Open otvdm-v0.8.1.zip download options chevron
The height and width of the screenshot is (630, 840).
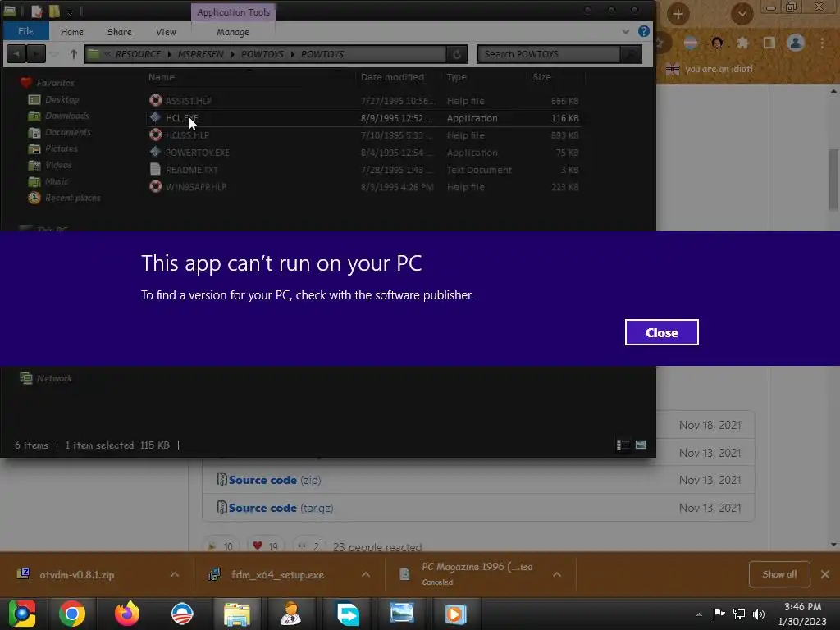click(175, 575)
